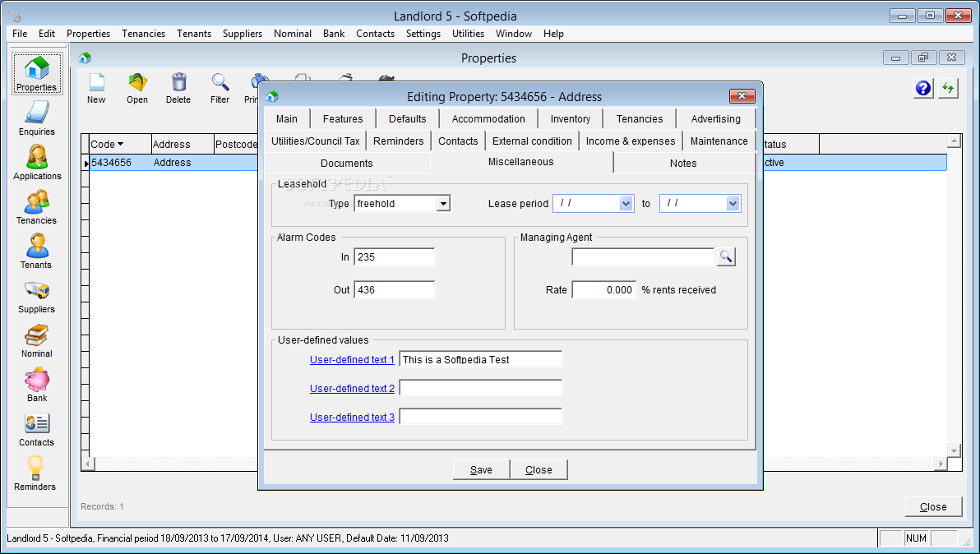Click the New property toolbar icon
This screenshot has width=980, height=554.
(x=96, y=88)
